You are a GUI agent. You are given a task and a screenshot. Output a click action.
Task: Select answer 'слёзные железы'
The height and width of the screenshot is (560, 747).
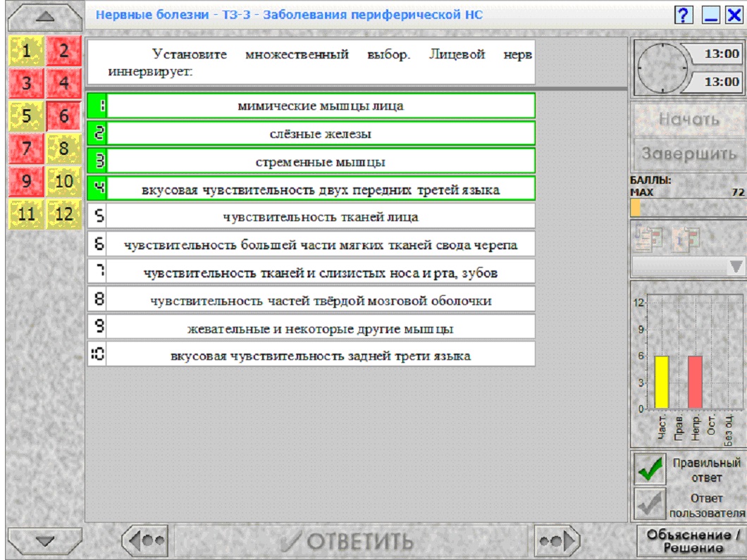[311, 133]
